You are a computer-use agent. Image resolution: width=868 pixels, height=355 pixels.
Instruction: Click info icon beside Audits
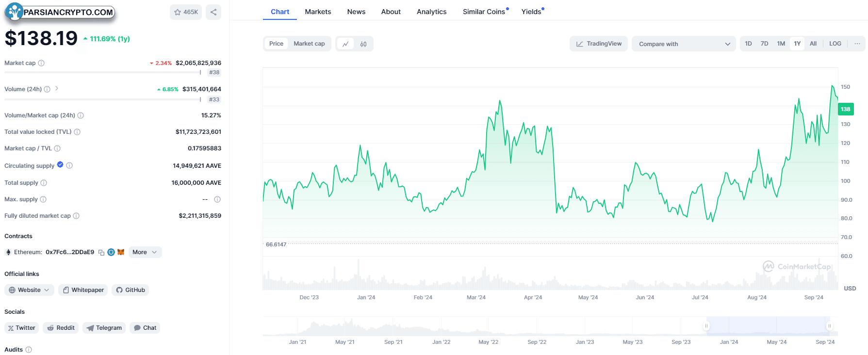[29, 350]
